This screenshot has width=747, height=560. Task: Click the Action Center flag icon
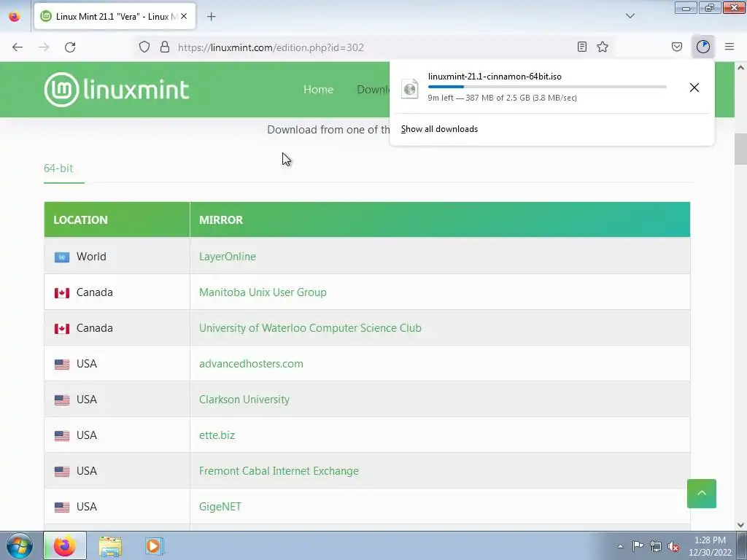pyautogui.click(x=638, y=545)
